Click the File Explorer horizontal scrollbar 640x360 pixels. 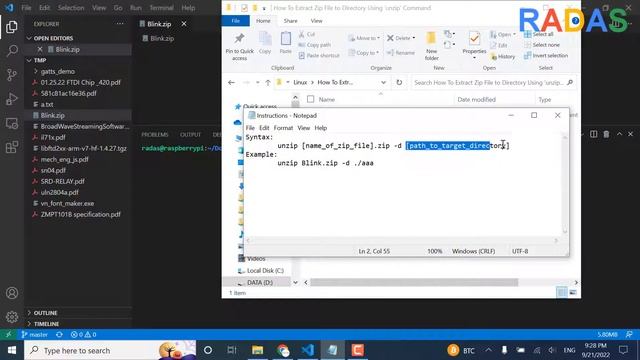(414, 282)
